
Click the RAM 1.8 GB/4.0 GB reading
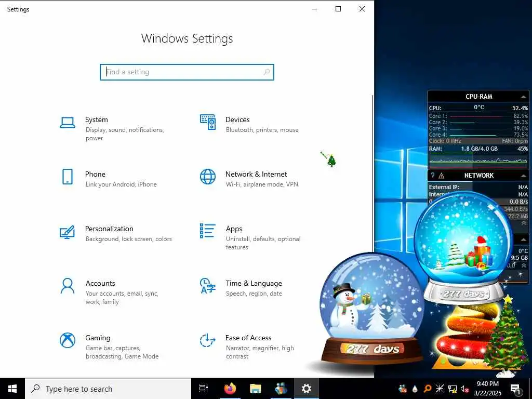pyautogui.click(x=479, y=149)
